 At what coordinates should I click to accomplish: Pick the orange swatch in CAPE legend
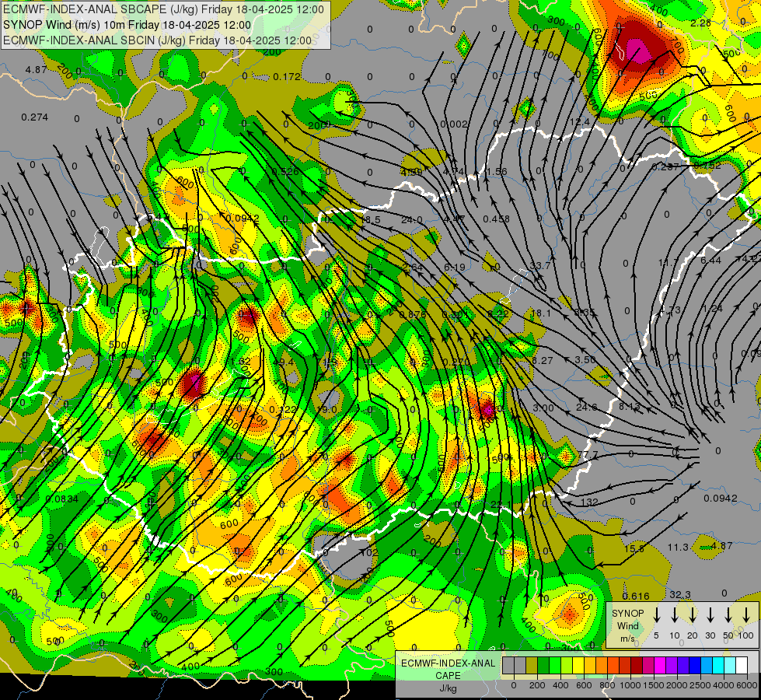coord(602,666)
